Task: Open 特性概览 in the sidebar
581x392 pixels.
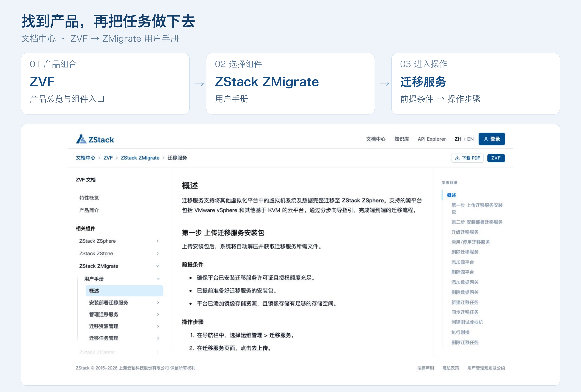Action: point(89,198)
